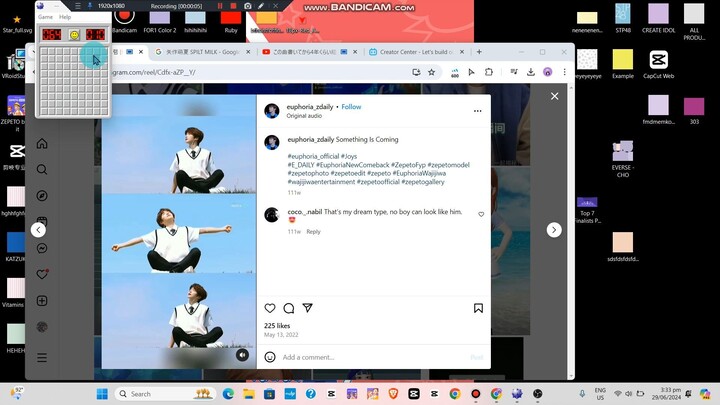The height and width of the screenshot is (405, 720).
Task: Like coco._.nabil's comment
Action: (x=481, y=214)
